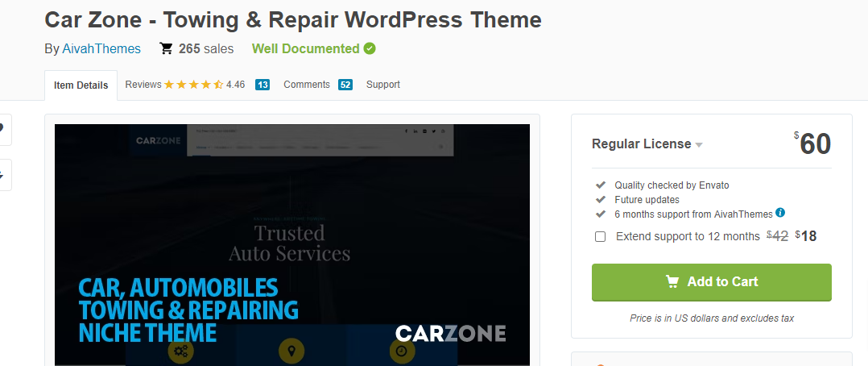This screenshot has height=366, width=868.
Task: Click '6 months support from AivahThemes' text
Action: pyautogui.click(x=693, y=214)
